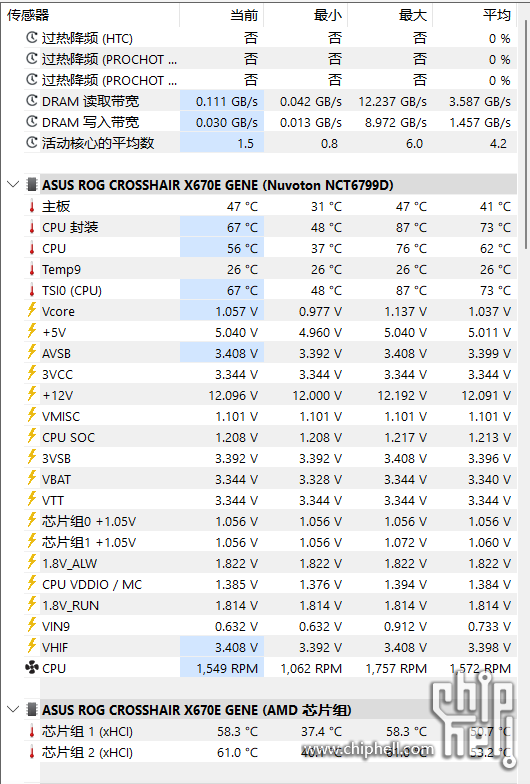Select the Vcore row label
The height and width of the screenshot is (784, 530).
point(58,311)
